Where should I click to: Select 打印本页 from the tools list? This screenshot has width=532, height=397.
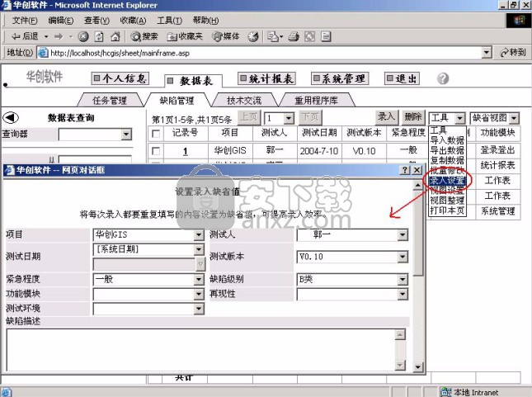click(x=447, y=210)
